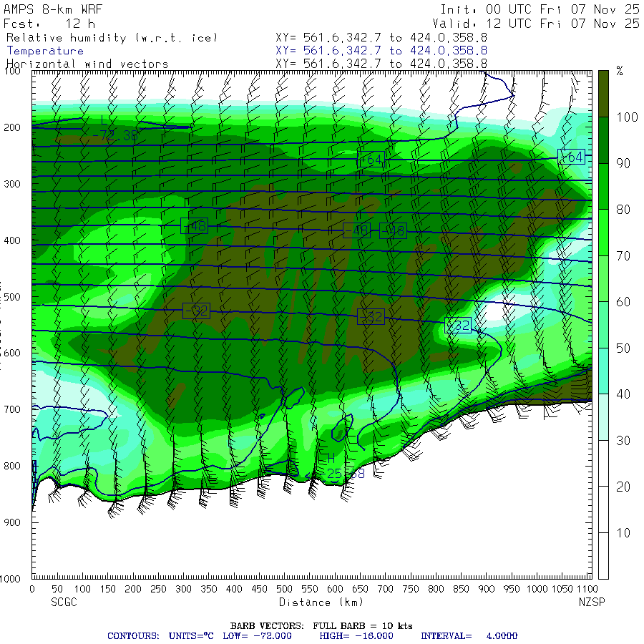Pick the color bar segment between 80 and 90
The height and width of the screenshot is (644, 644).
point(603,187)
